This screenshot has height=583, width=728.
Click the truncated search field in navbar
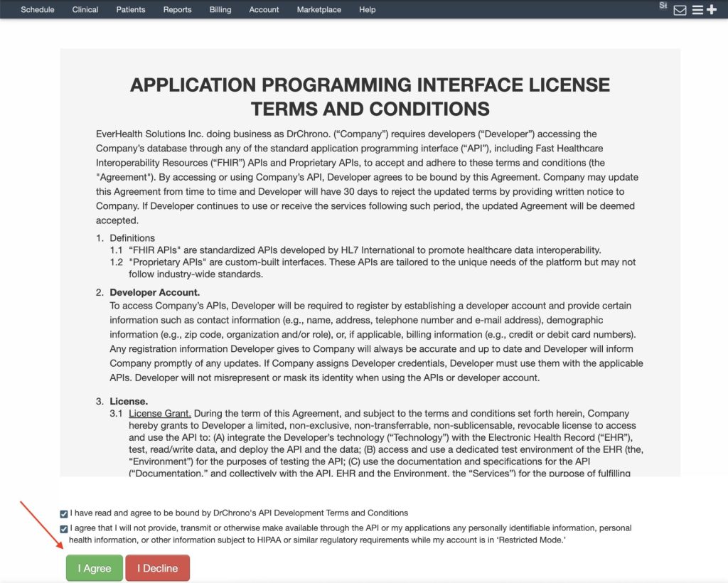coord(663,6)
